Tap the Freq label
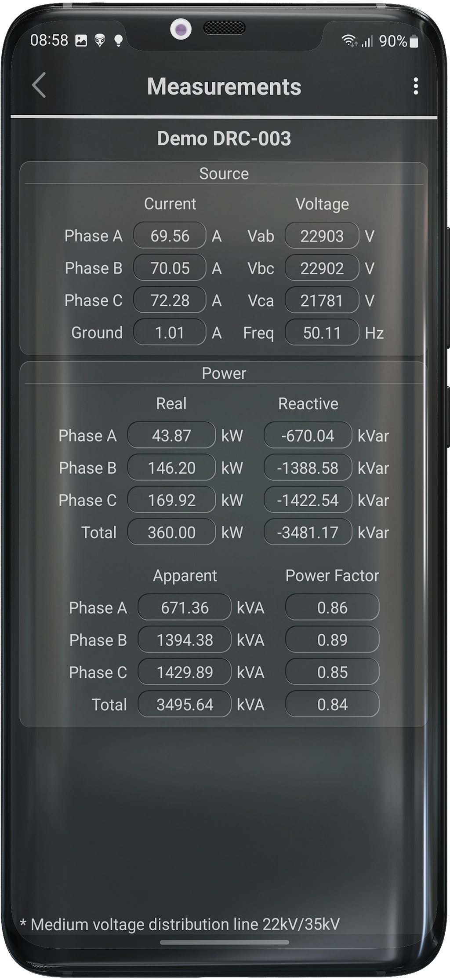 258,333
